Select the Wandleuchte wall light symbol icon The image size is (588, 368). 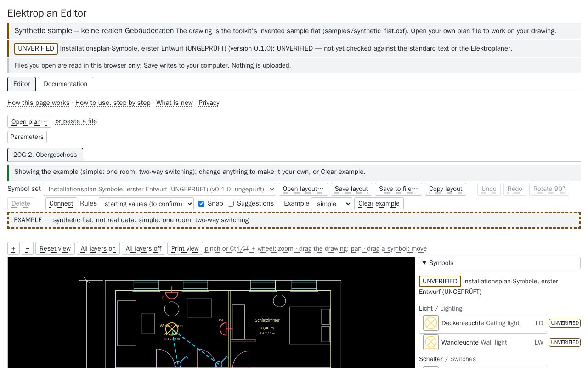click(431, 342)
